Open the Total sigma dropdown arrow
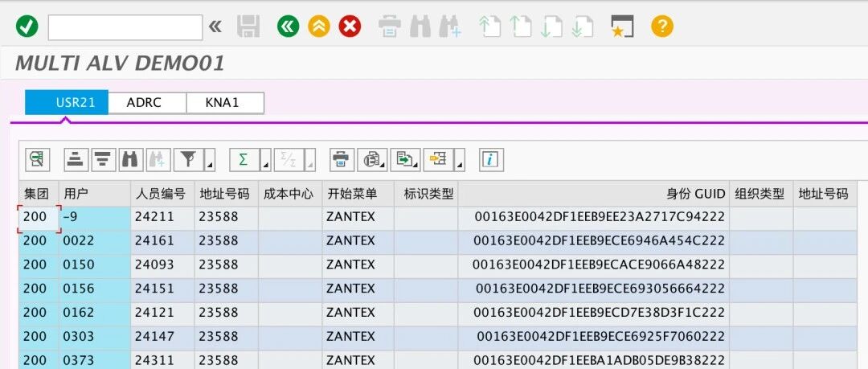The width and height of the screenshot is (868, 369). point(265,159)
